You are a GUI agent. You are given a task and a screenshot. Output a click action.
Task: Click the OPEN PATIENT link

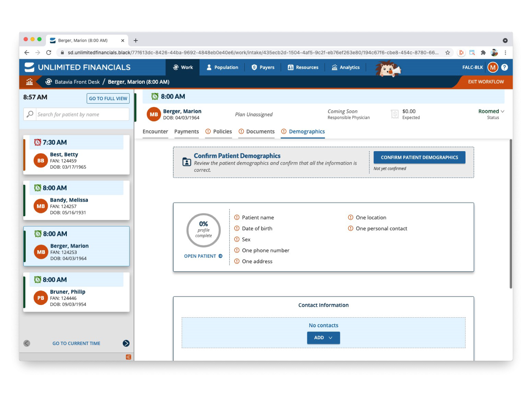[x=203, y=256]
